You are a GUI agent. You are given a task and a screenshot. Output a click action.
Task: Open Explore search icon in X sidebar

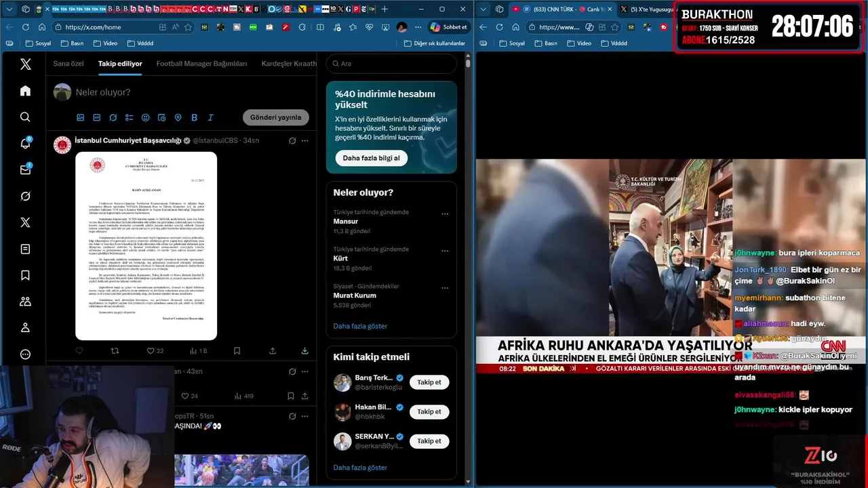(x=25, y=117)
